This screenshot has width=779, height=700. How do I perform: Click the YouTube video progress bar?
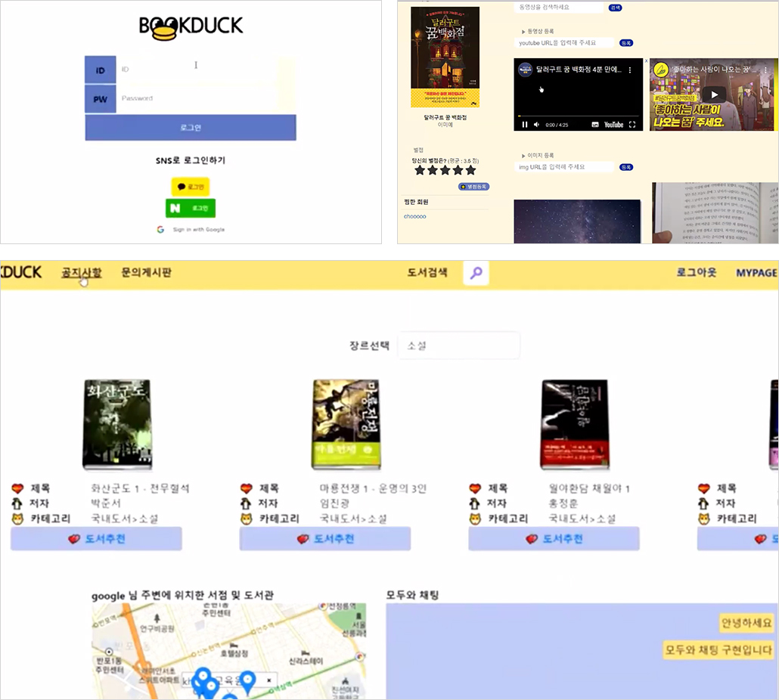click(579, 116)
